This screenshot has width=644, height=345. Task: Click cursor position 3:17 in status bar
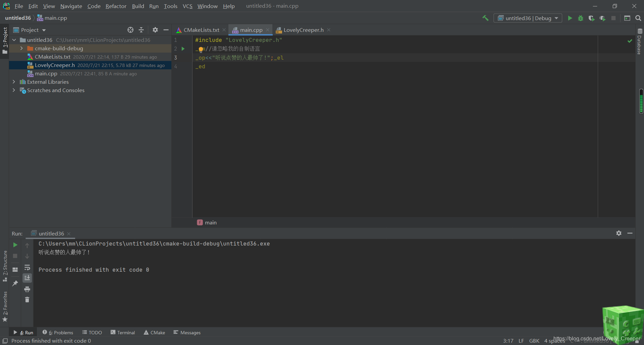tap(508, 341)
